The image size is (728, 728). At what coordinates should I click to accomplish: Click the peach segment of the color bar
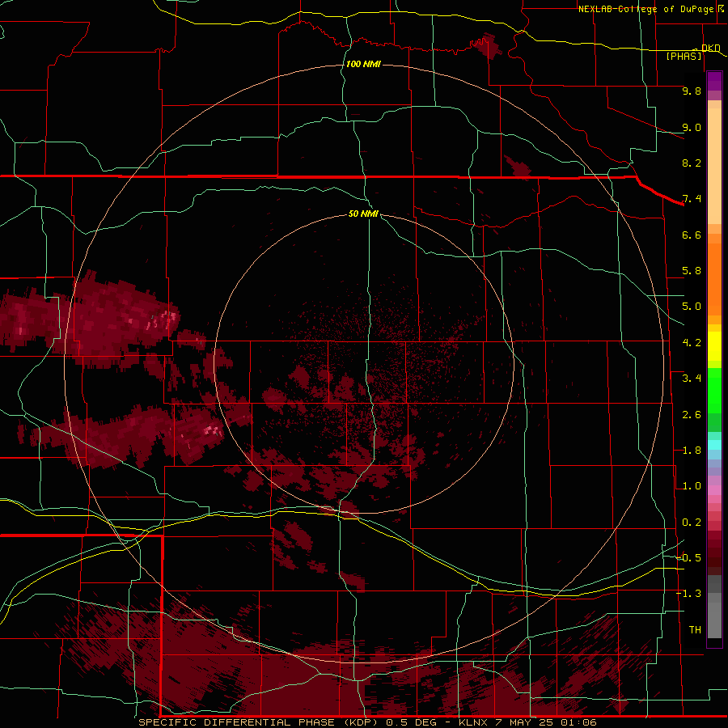tap(714, 165)
